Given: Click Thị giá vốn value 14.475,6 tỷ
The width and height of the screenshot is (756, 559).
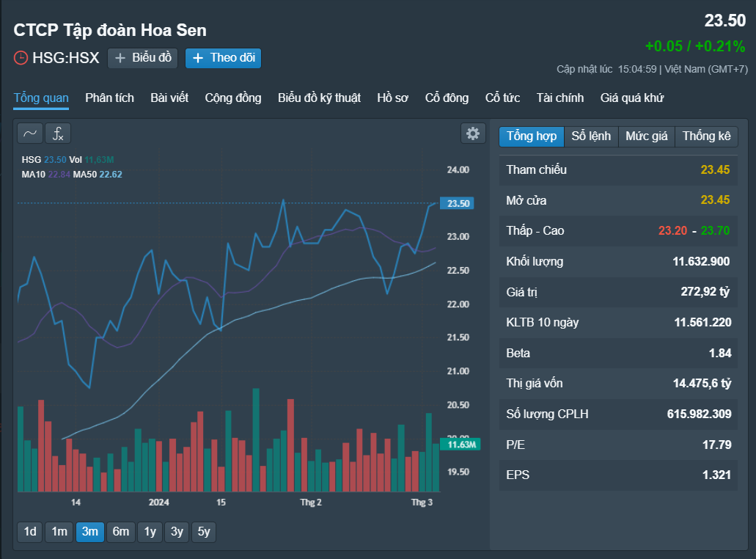Looking at the screenshot, I should click(x=702, y=384).
